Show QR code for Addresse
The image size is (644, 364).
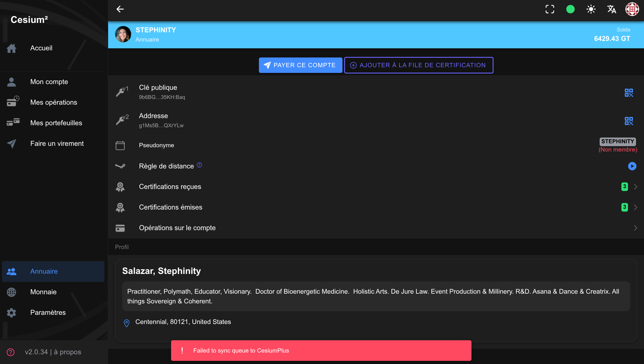[x=629, y=121]
